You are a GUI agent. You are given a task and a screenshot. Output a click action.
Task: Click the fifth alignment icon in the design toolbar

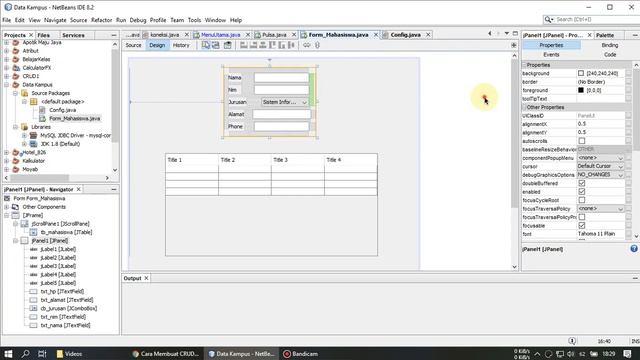[282, 45]
